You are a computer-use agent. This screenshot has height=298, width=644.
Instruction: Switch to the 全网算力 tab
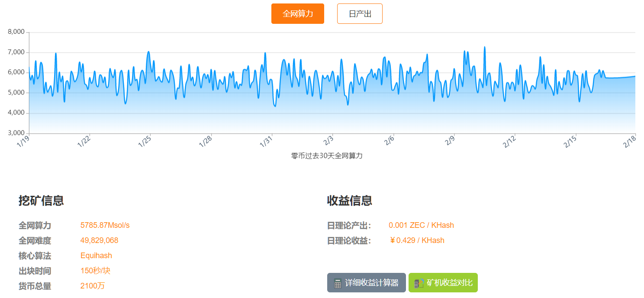pos(297,13)
